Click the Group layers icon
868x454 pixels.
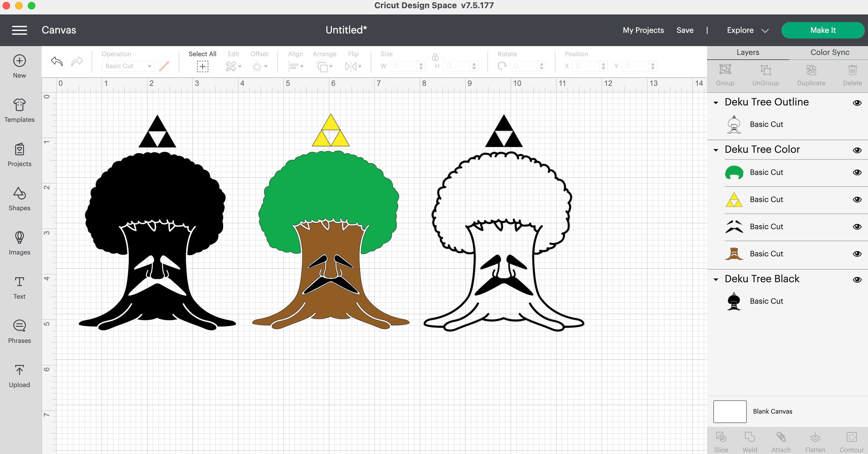point(725,69)
